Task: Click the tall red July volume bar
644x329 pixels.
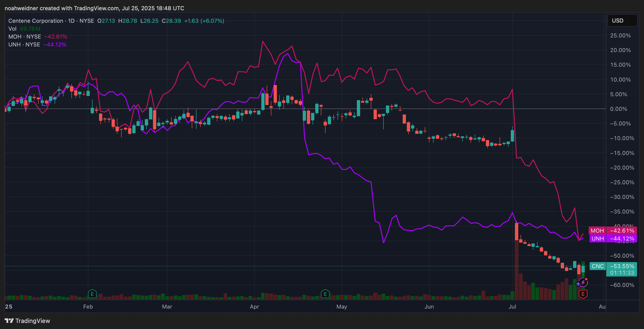Action: point(517,275)
